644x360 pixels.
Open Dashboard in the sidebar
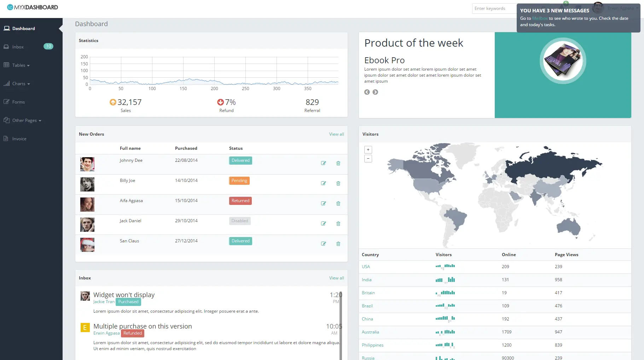(31, 29)
